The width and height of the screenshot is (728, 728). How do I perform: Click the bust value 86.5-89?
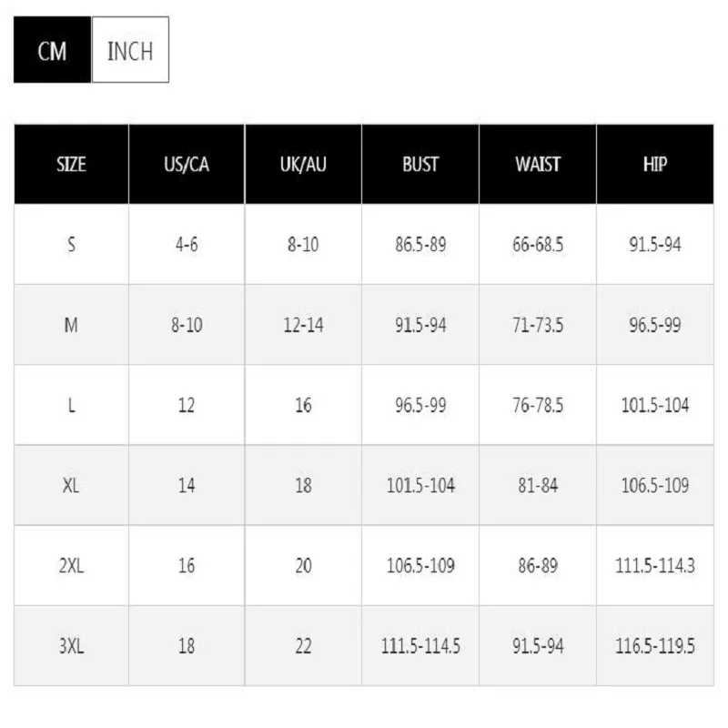pyautogui.click(x=420, y=244)
